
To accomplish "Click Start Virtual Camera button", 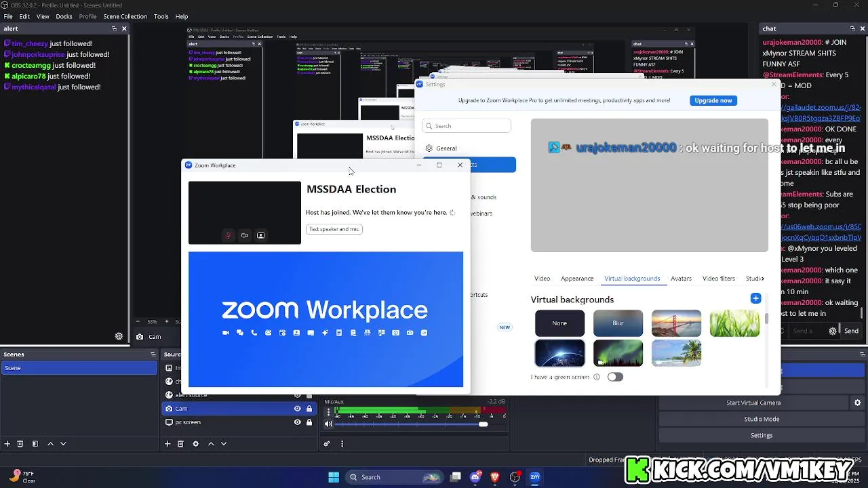I will click(x=753, y=403).
